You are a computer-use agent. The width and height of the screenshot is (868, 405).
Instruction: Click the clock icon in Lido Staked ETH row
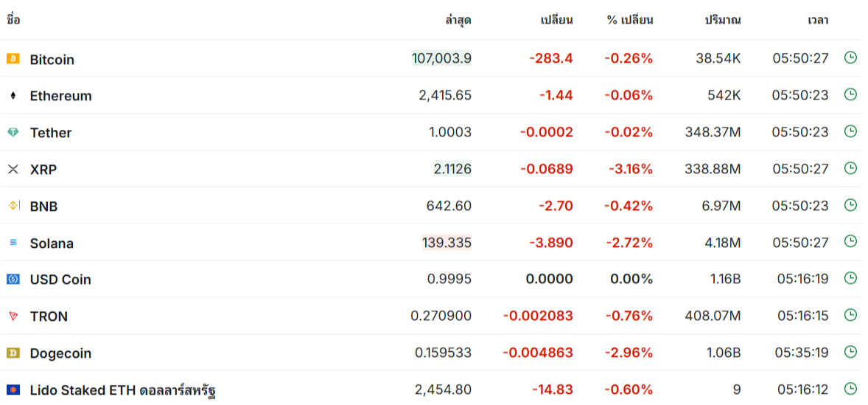850,388
